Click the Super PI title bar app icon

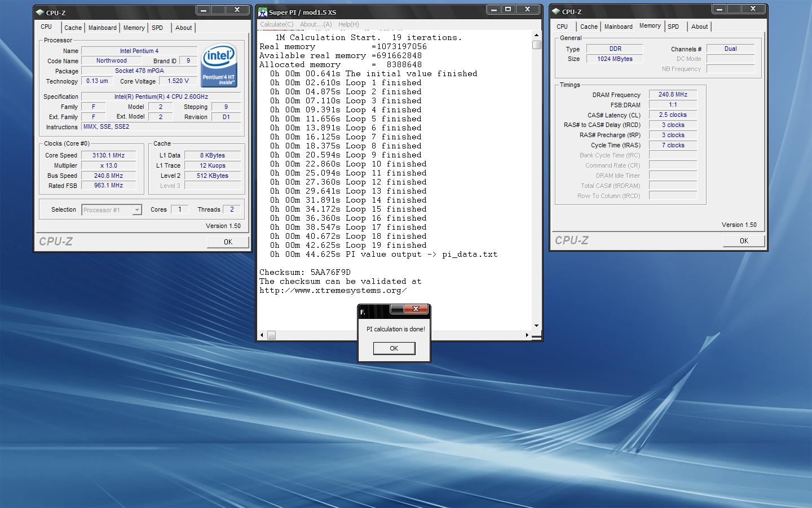click(x=262, y=12)
